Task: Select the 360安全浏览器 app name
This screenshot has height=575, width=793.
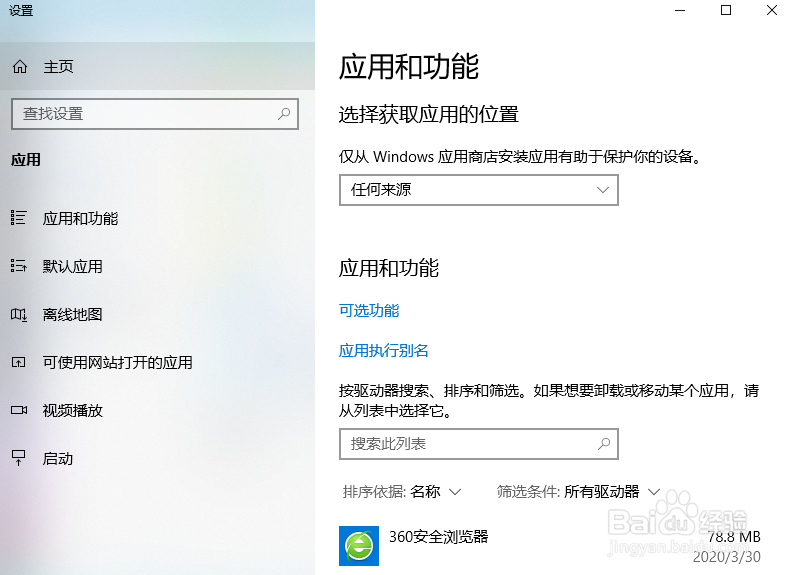Action: [x=438, y=537]
